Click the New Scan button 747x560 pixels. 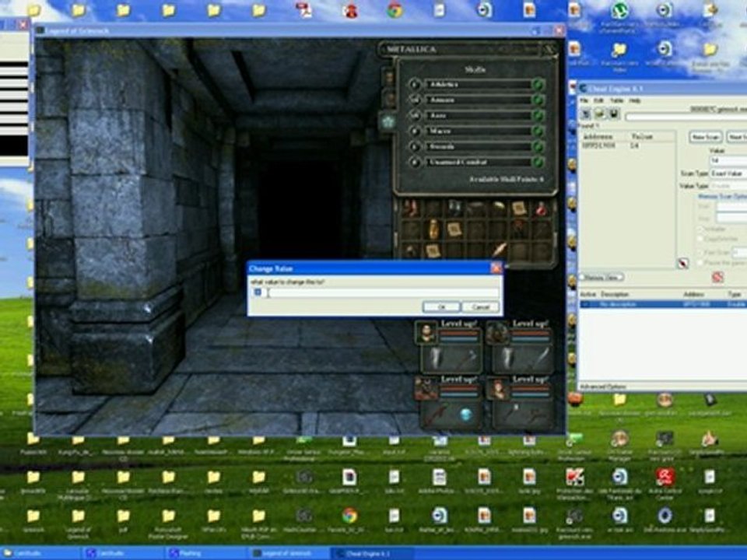pyautogui.click(x=706, y=137)
